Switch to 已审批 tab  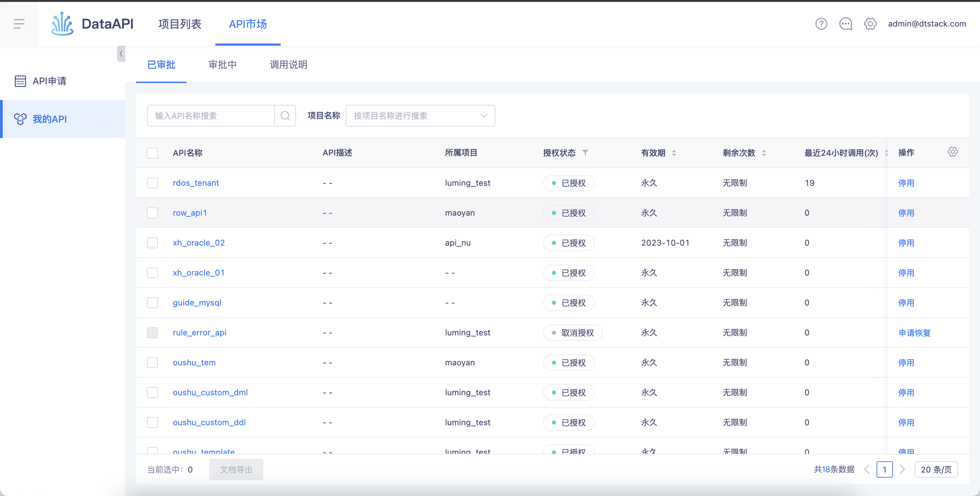point(161,65)
